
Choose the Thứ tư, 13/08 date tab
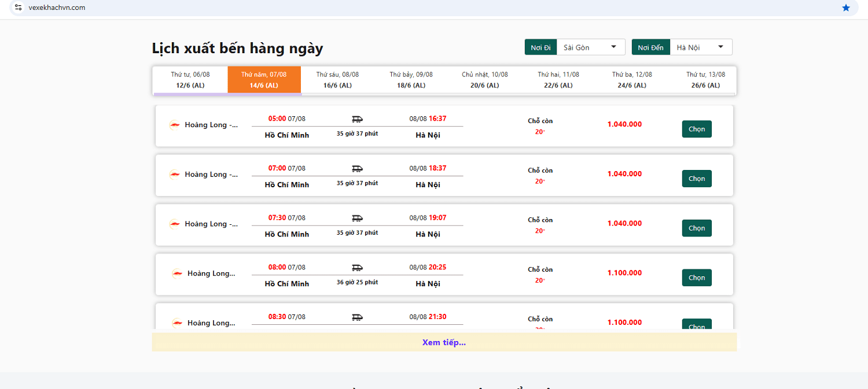[x=705, y=80]
